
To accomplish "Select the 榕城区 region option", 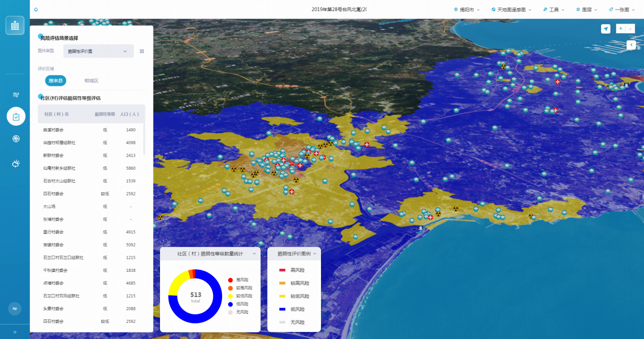I will point(91,81).
